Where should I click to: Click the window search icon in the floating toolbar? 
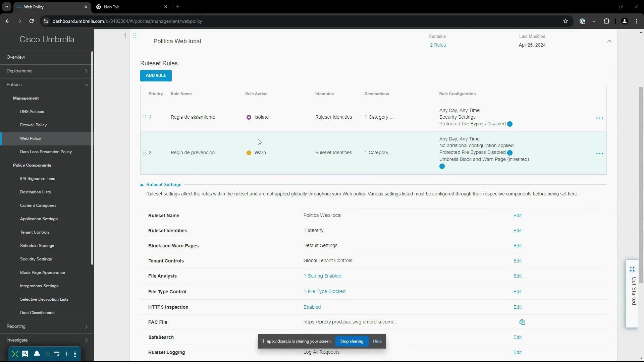57,354
